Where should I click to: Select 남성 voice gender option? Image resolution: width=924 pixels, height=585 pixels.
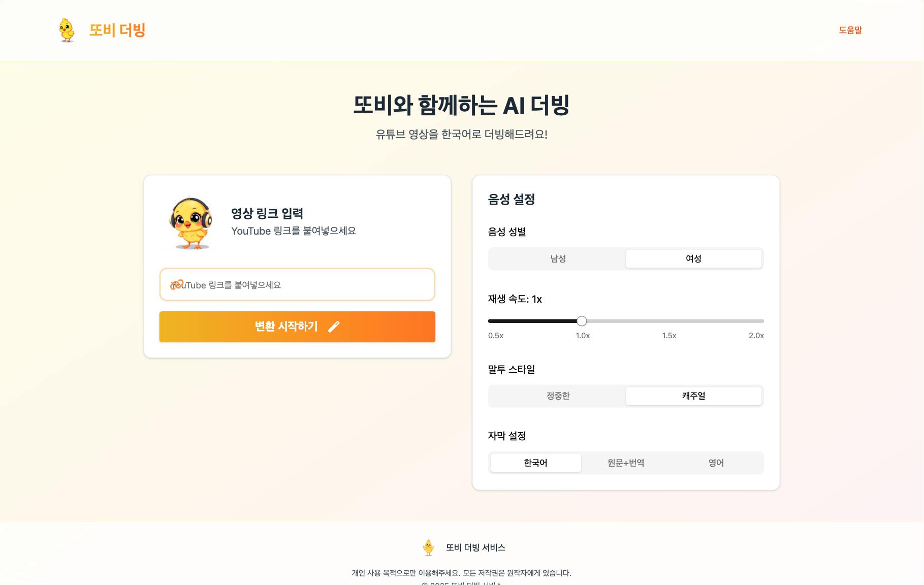pyautogui.click(x=558, y=258)
